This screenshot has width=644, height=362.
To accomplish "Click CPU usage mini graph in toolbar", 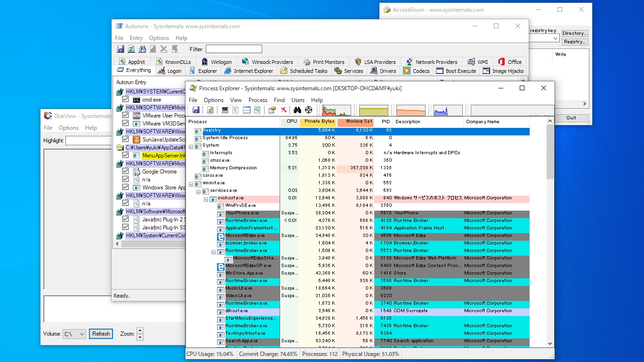I will 337,110.
